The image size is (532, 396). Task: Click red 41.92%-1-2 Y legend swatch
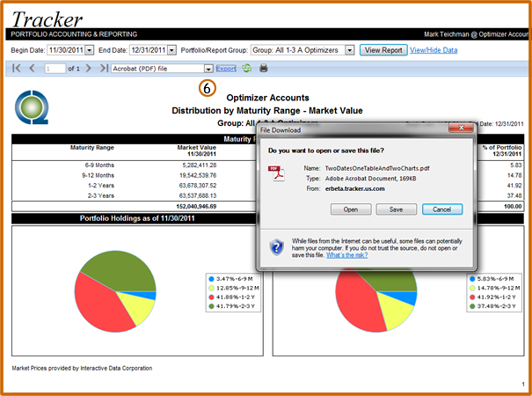tap(472, 297)
